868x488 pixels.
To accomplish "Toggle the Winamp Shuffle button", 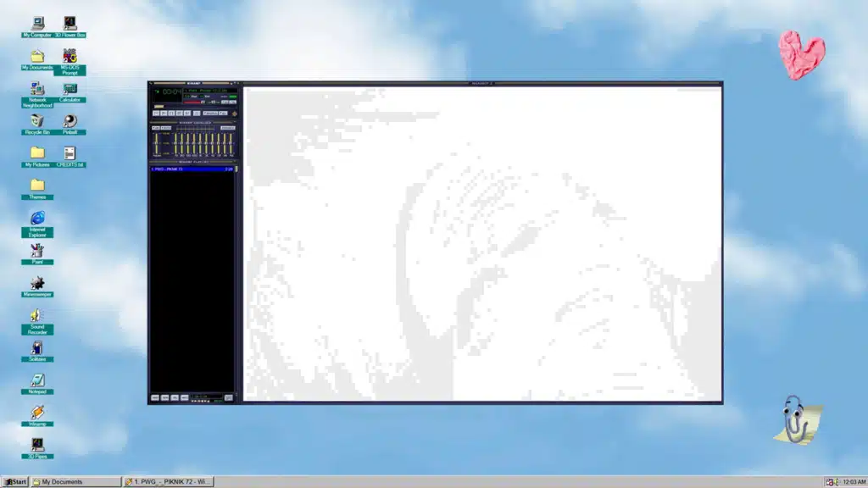I will click(211, 113).
